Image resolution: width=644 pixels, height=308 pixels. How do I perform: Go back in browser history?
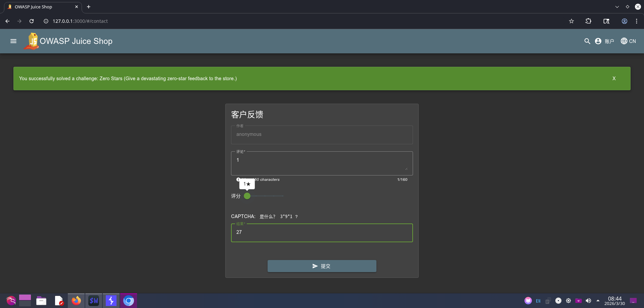coord(7,21)
